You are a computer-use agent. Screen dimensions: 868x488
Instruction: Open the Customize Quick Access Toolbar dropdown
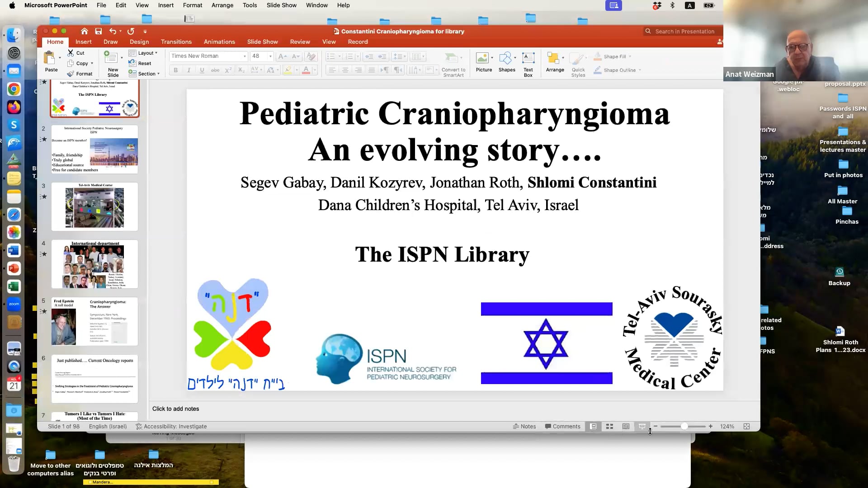[x=145, y=31]
